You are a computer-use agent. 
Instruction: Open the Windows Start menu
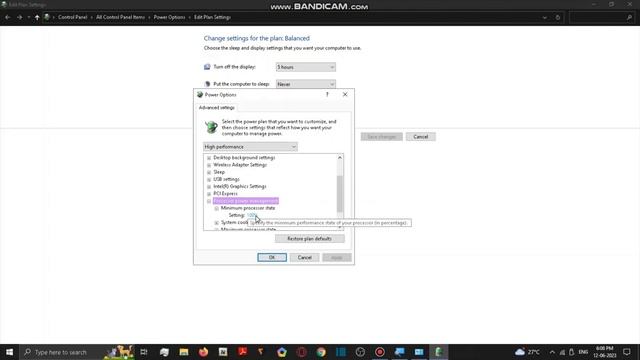coord(9,352)
